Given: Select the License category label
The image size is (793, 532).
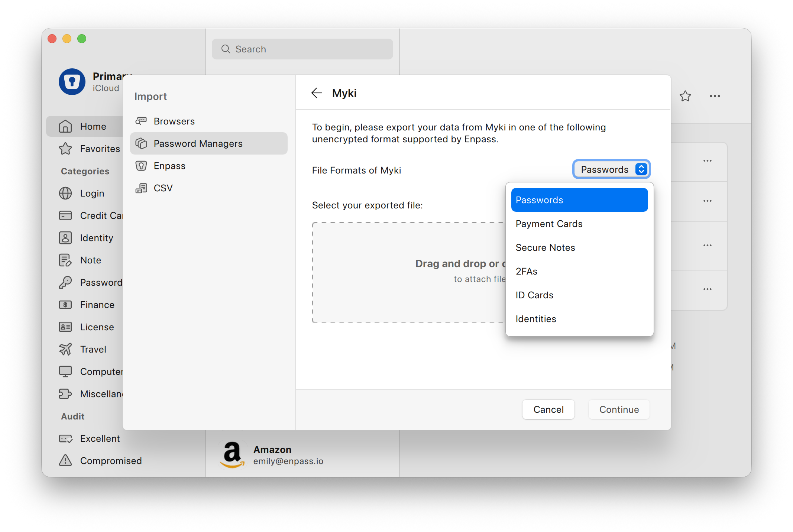Looking at the screenshot, I should click(x=97, y=327).
